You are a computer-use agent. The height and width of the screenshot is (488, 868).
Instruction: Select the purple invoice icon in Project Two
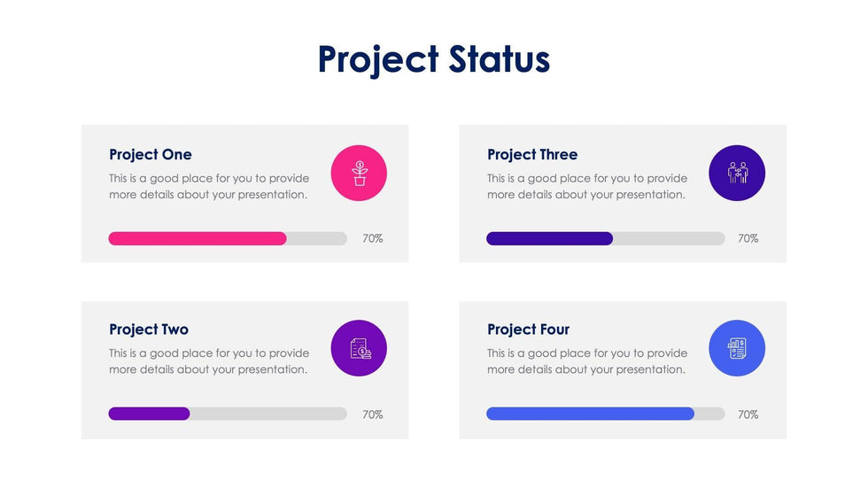[359, 348]
